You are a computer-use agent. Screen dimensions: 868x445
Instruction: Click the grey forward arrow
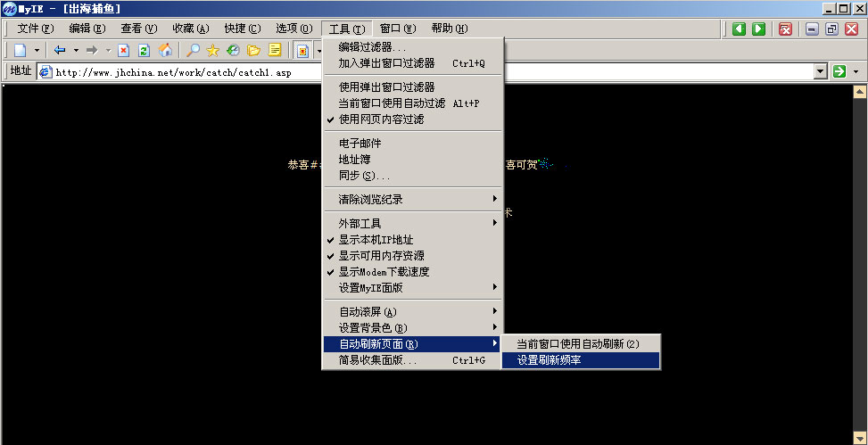pos(92,50)
